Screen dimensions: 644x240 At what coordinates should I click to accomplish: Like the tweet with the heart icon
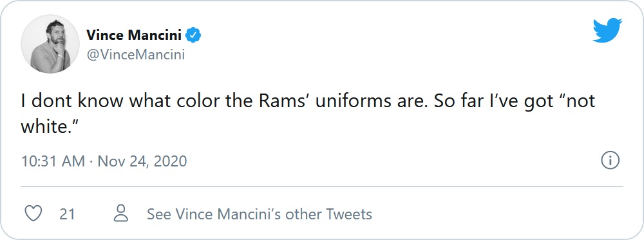click(33, 214)
